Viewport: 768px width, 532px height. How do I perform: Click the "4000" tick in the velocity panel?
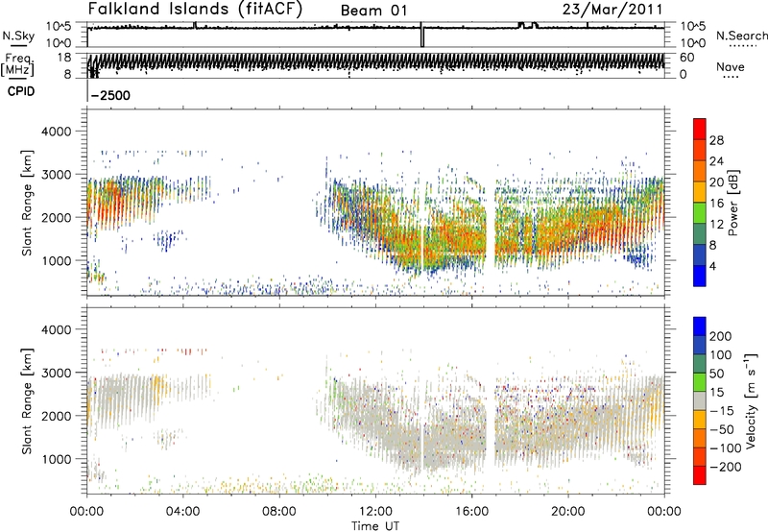tap(56, 329)
